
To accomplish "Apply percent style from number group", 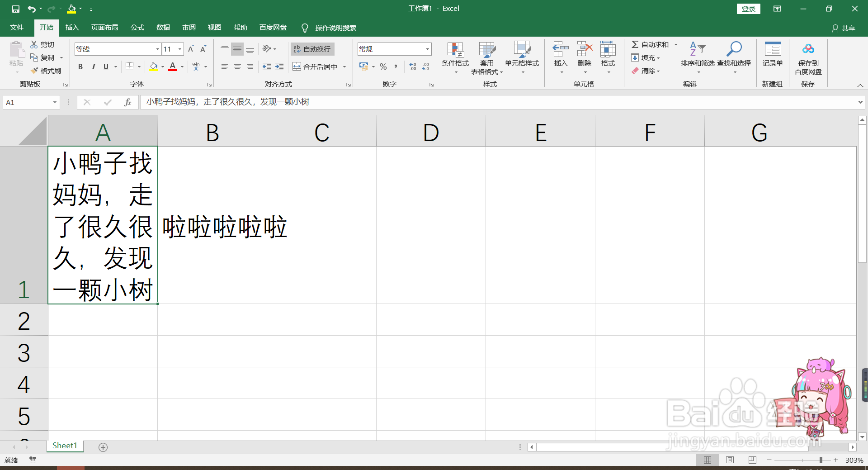I will click(382, 66).
